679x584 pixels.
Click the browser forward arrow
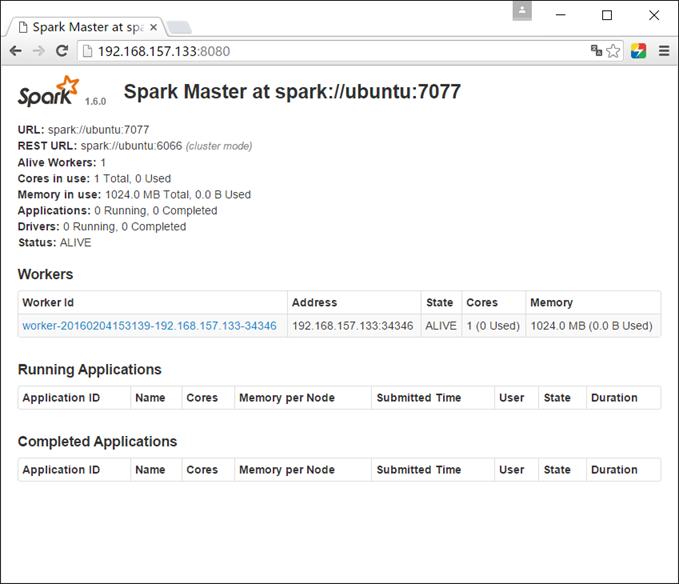pyautogui.click(x=39, y=51)
